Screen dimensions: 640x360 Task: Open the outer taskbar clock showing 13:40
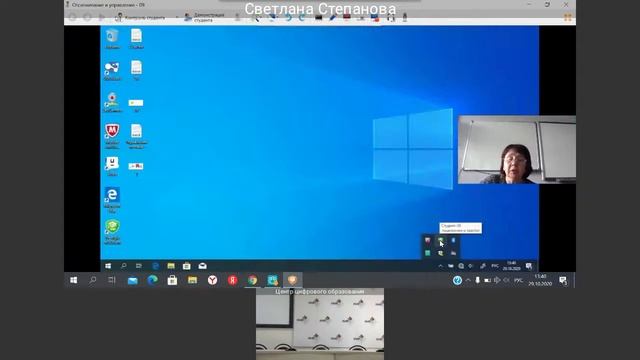point(540,280)
